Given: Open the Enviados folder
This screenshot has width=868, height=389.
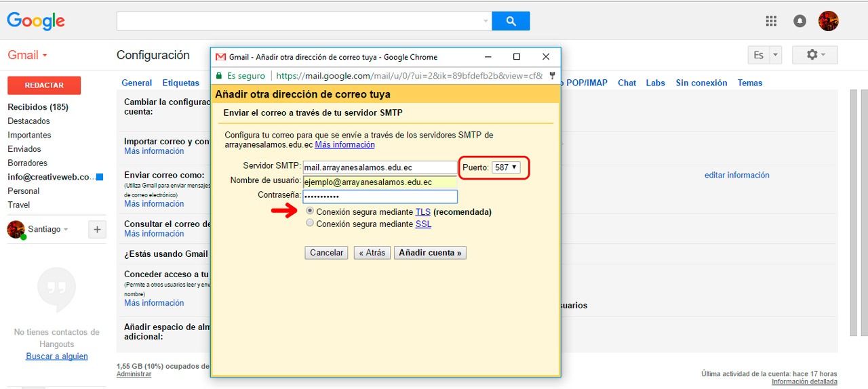Looking at the screenshot, I should coord(24,149).
